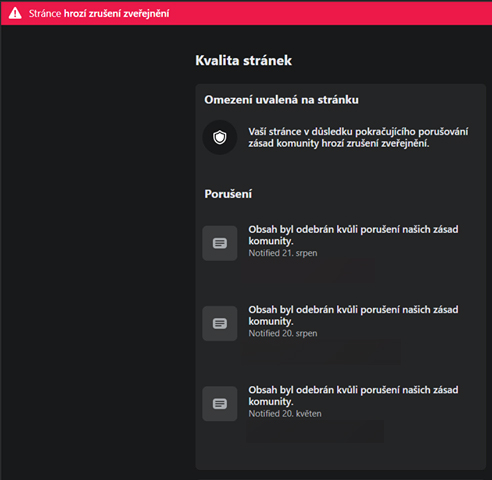This screenshot has width=492, height=480.
Task: Click the 'Notified 21. srpen' date label
Action: [283, 253]
